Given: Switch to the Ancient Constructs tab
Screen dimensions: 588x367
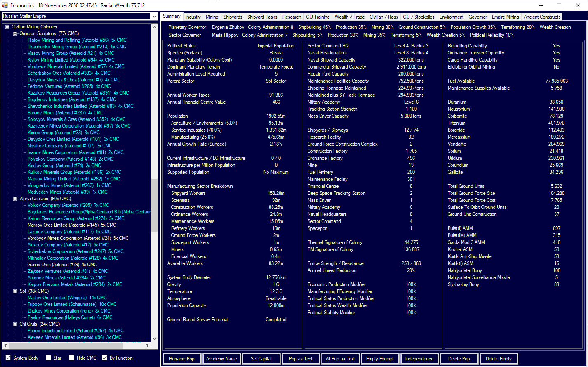Looking at the screenshot, I should click(x=542, y=17).
